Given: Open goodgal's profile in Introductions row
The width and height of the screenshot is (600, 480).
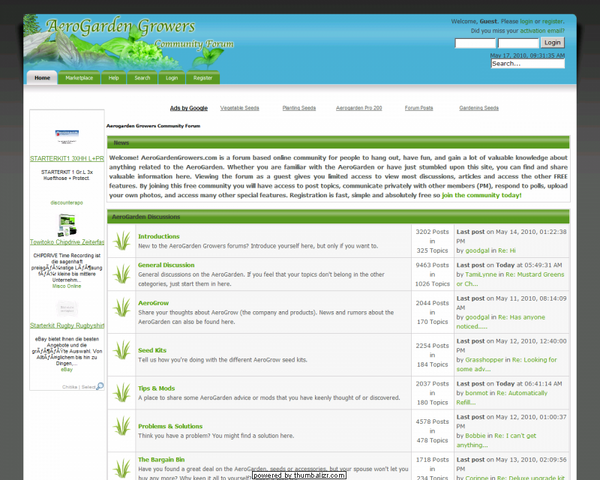Looking at the screenshot, I should tap(477, 251).
